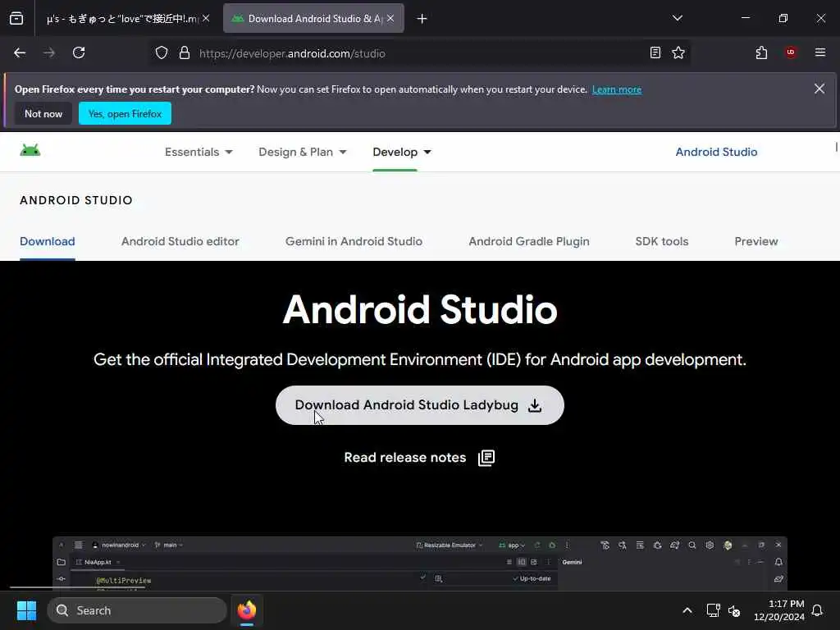Click the site security padlock icon
The image size is (840, 630).
185,53
